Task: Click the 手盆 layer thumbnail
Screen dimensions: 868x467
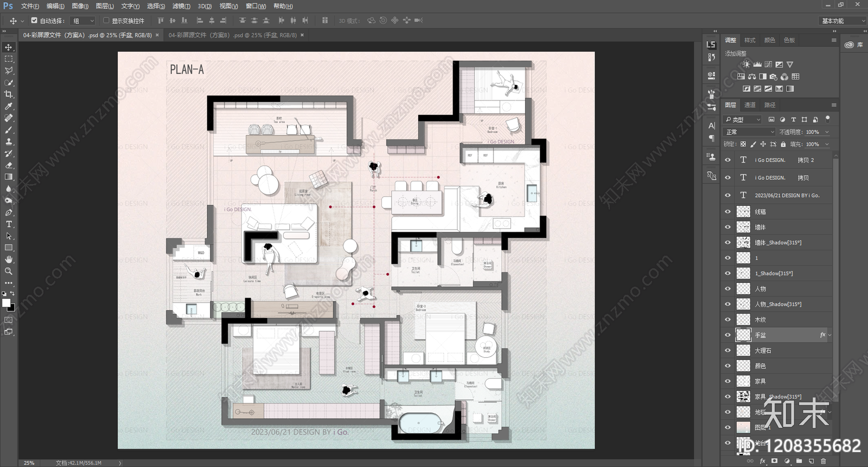Action: (x=743, y=335)
